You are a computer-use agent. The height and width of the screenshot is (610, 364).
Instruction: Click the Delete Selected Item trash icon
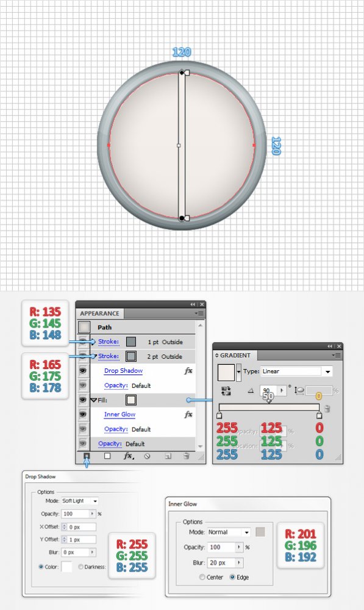click(187, 456)
